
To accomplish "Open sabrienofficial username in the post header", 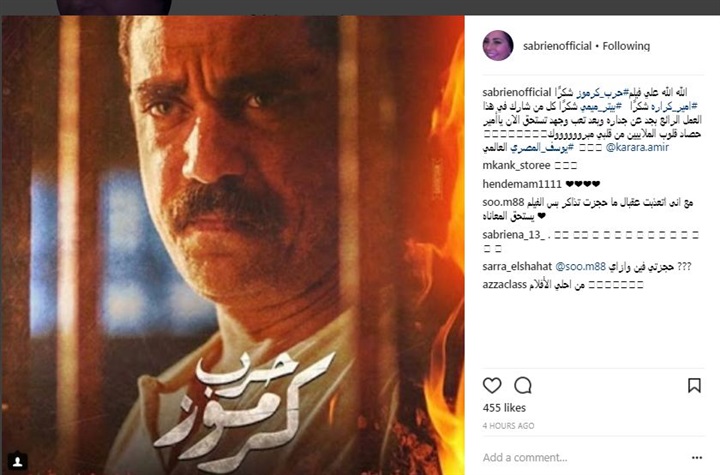I will click(x=557, y=46).
